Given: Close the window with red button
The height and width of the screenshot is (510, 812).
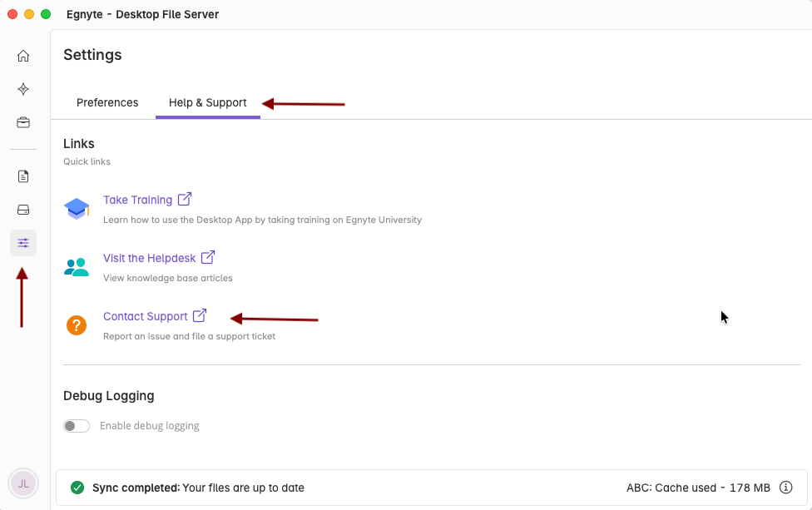Looking at the screenshot, I should (x=12, y=14).
